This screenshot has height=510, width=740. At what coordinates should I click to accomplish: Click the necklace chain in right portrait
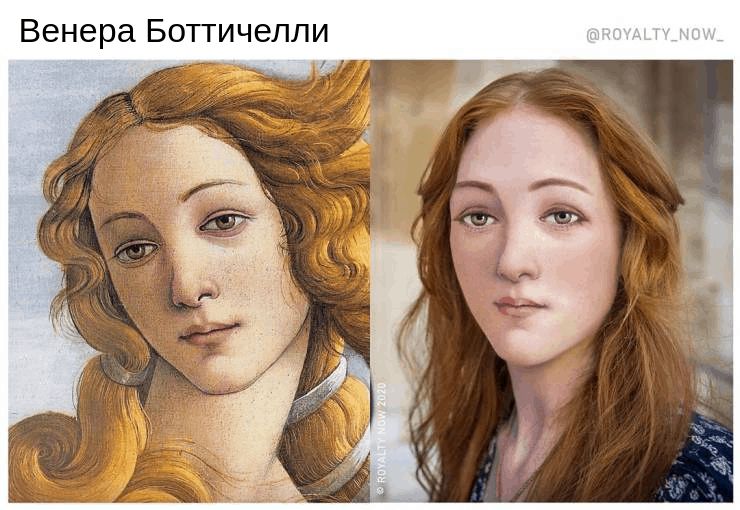[x=507, y=477]
